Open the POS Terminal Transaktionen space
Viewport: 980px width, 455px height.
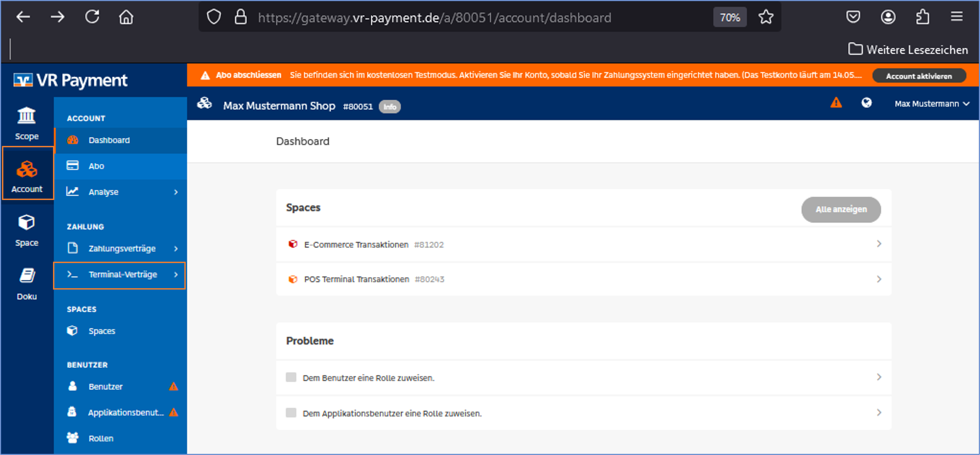(x=584, y=279)
